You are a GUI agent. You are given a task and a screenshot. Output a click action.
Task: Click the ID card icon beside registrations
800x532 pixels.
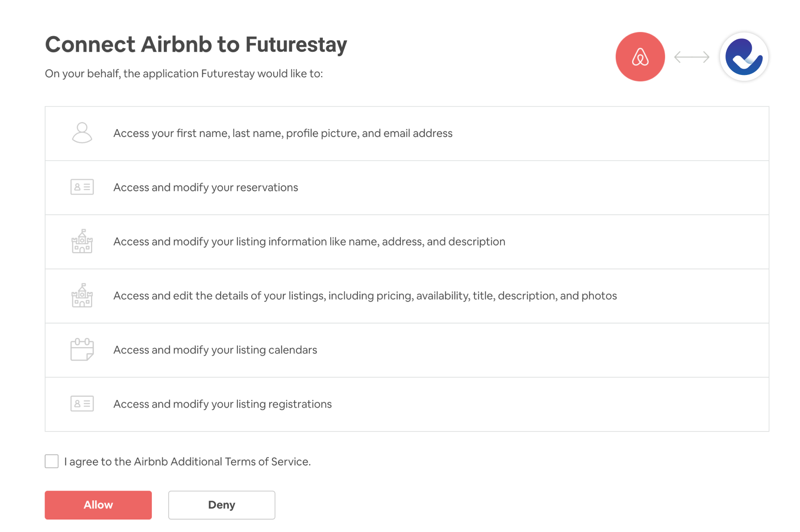82,404
